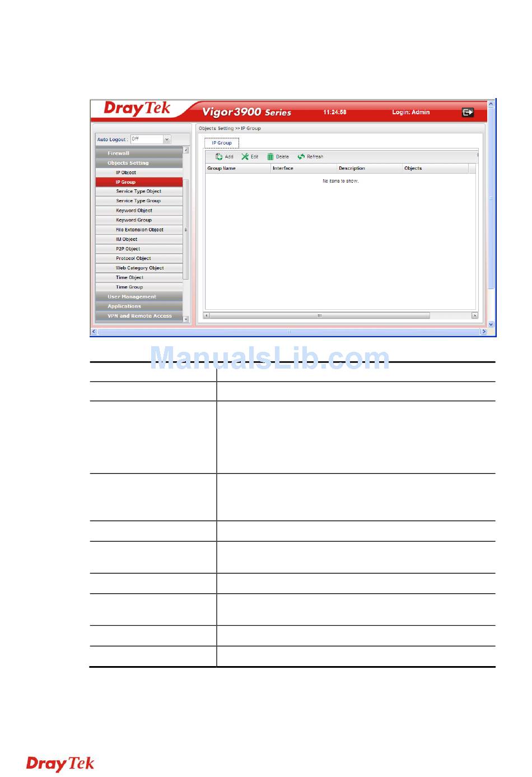Click the DrayTek logo in header
This screenshot has width=532, height=777.
pyautogui.click(x=137, y=109)
